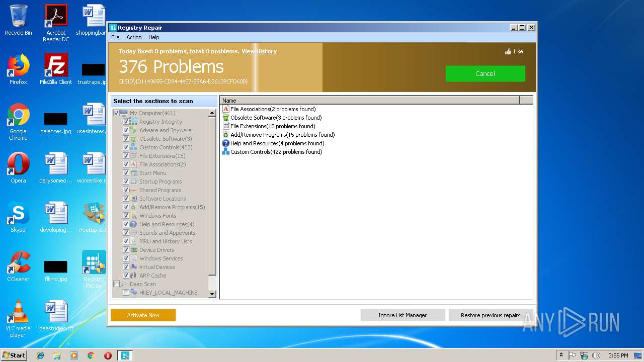Click the Add/Remove Programs icon in results
Screen dimensions: 644x362
tap(226, 135)
